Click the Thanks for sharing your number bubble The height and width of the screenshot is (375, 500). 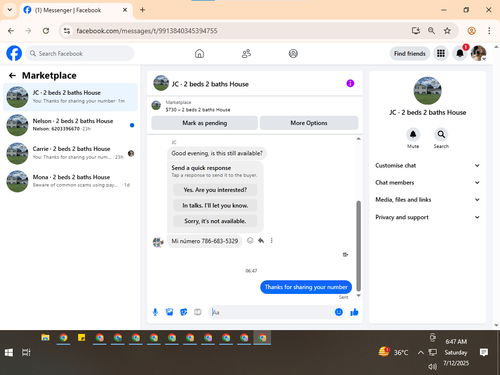306,287
